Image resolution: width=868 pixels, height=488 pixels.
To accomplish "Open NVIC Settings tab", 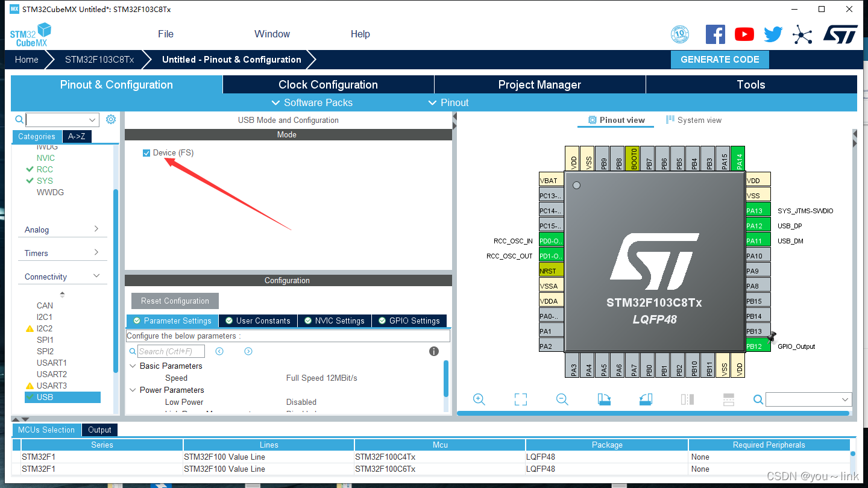I will coord(333,321).
